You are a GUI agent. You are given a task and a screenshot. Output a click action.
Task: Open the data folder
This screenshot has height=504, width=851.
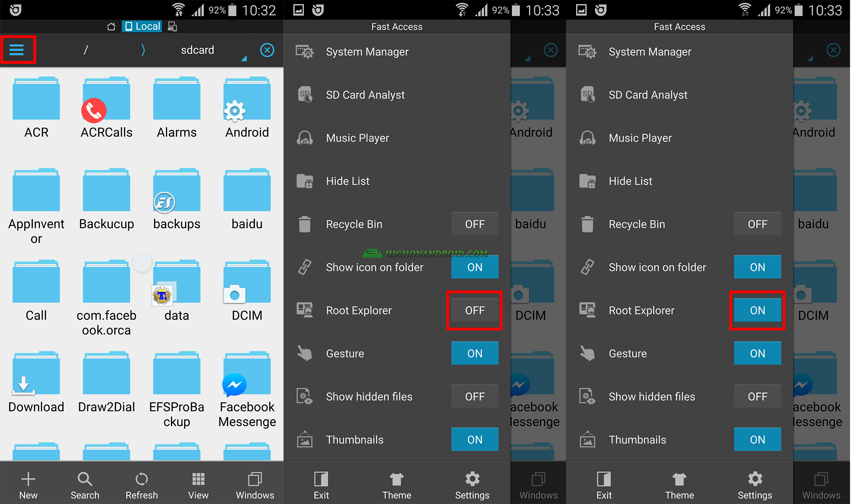point(177,291)
